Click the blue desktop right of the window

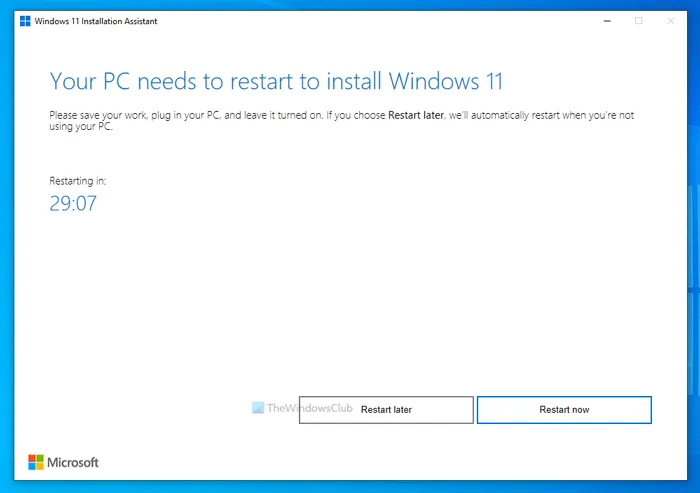pyautogui.click(x=692, y=250)
